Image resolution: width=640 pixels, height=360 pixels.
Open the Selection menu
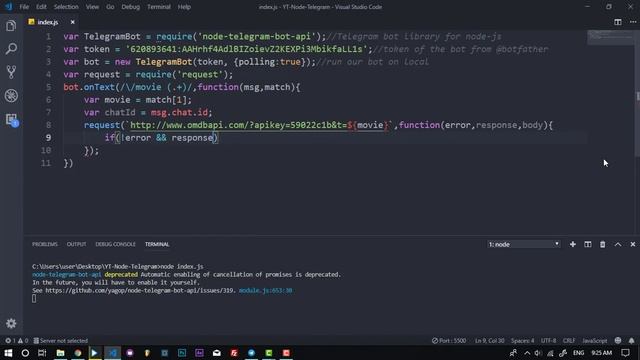tap(66, 7)
